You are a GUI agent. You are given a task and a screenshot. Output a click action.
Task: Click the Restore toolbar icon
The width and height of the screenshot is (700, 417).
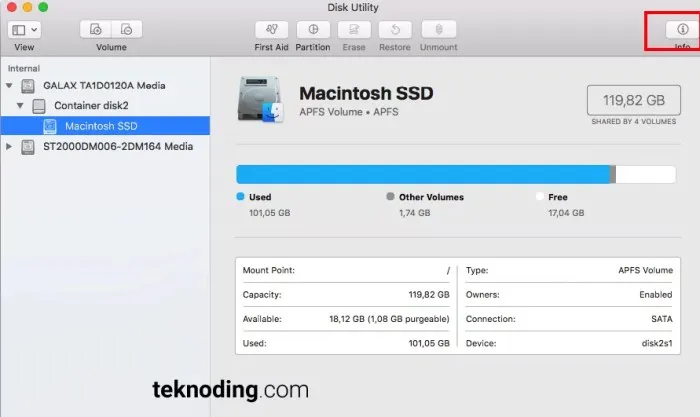(x=395, y=30)
